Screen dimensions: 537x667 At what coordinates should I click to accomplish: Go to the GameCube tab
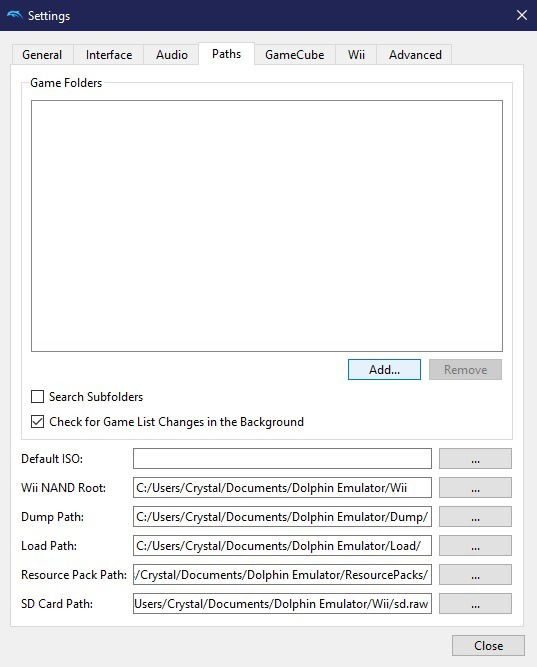[x=294, y=55]
